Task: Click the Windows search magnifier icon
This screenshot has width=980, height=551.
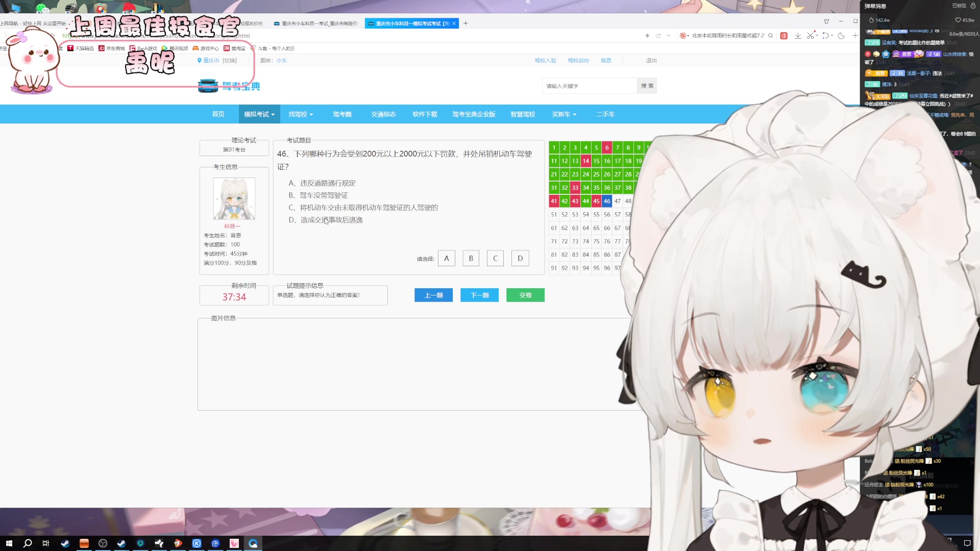Action: [27, 543]
